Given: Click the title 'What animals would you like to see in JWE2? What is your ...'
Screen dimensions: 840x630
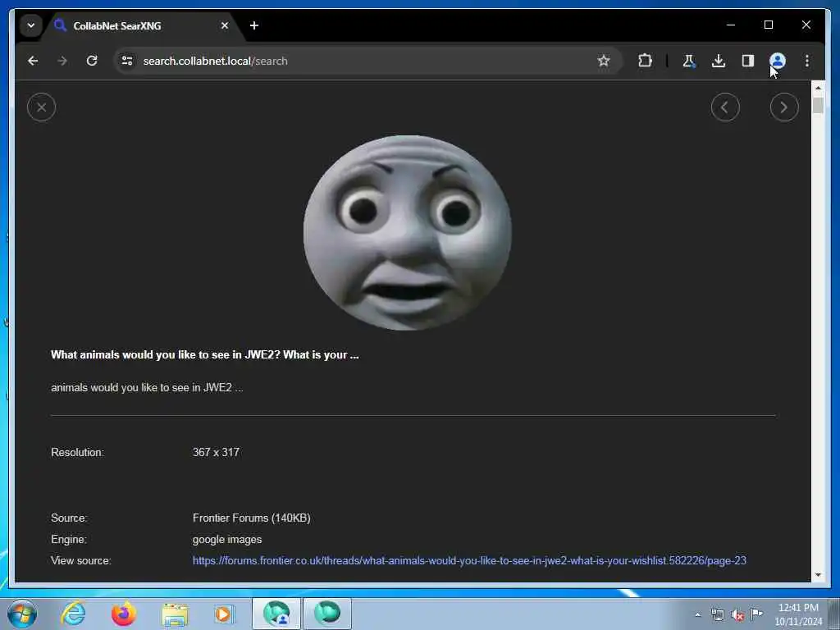Looking at the screenshot, I should [x=204, y=354].
